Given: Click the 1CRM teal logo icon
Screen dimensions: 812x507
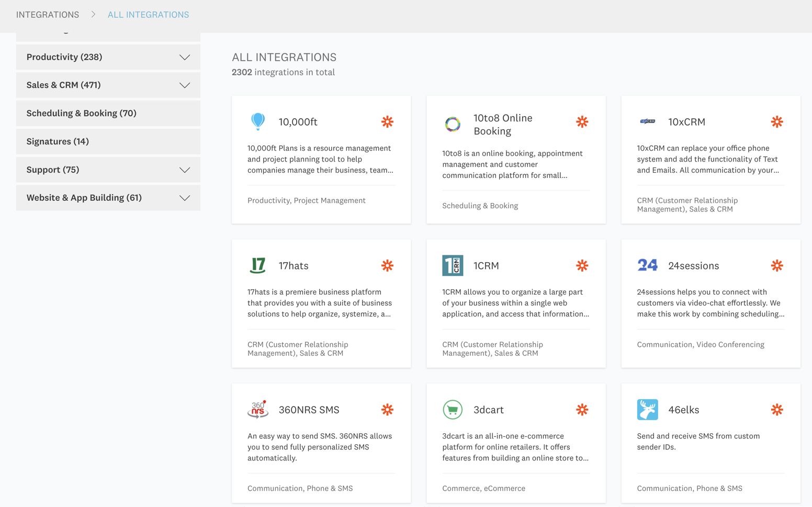Looking at the screenshot, I should click(453, 266).
